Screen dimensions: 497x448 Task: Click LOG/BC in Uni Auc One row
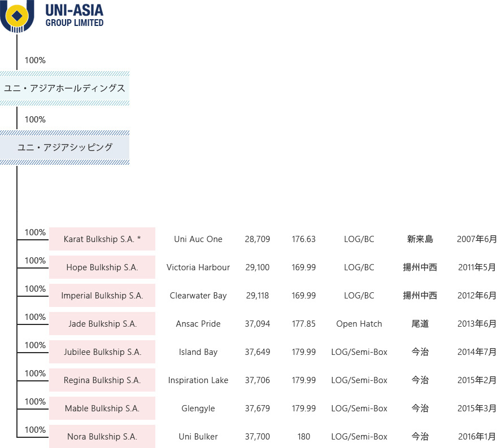tap(359, 239)
